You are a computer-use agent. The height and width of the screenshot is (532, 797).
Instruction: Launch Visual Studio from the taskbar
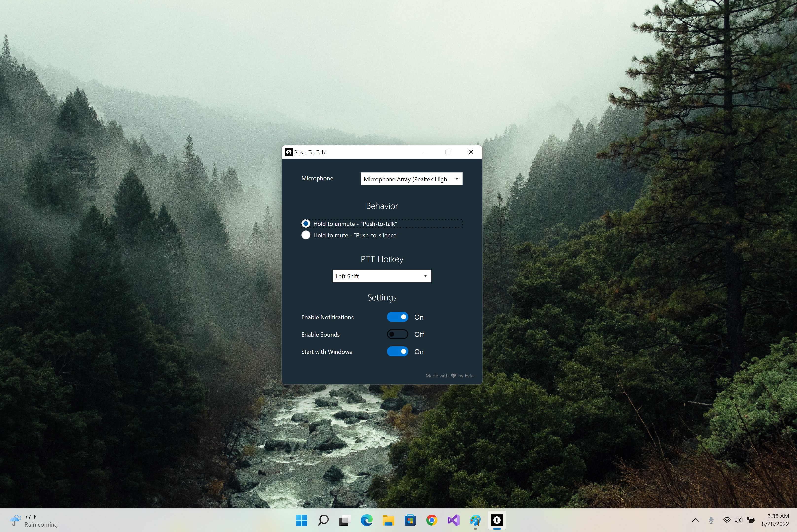pos(454,520)
